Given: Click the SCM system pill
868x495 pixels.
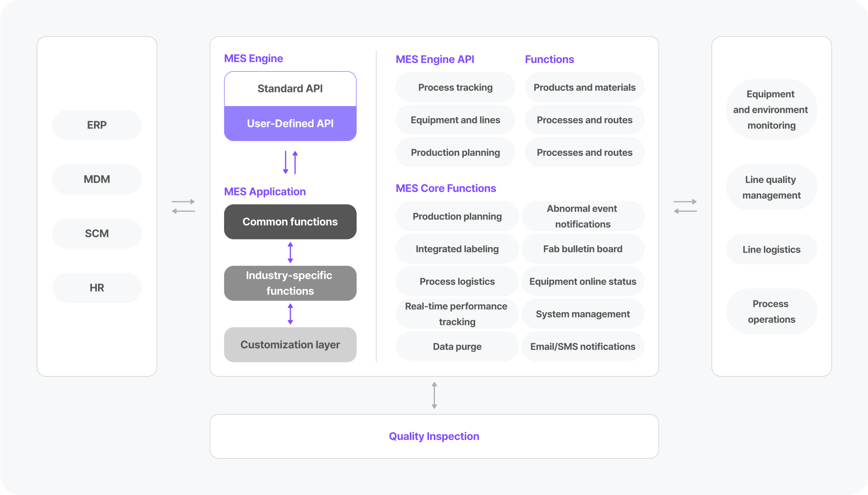Looking at the screenshot, I should tap(97, 233).
